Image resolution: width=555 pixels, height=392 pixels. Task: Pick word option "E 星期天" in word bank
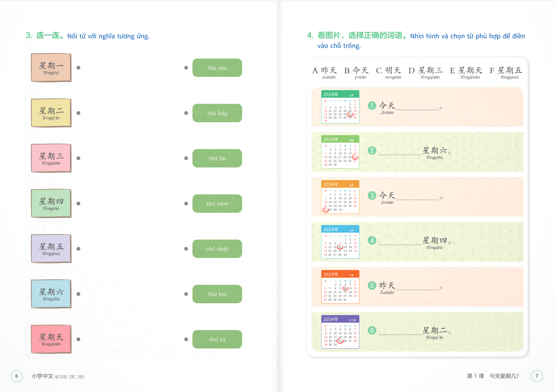[x=466, y=73]
